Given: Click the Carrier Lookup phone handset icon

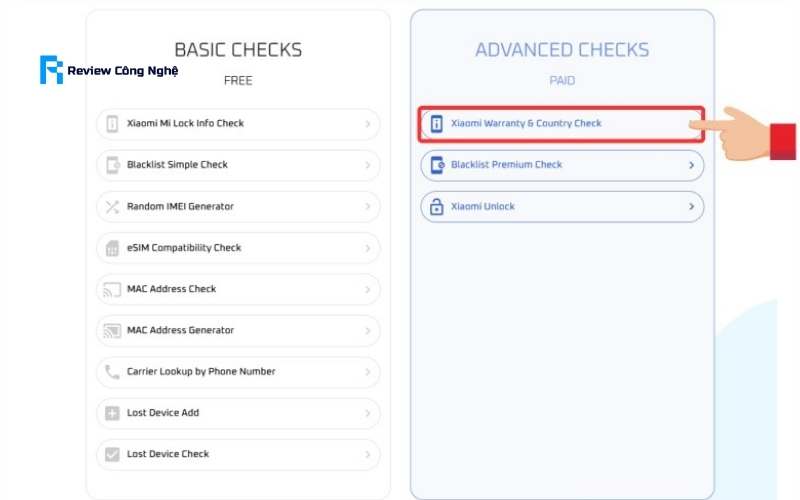Looking at the screenshot, I should [112, 371].
